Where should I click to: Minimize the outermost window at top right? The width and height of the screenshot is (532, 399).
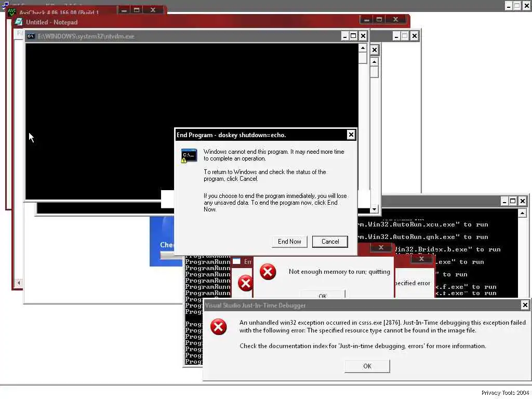coord(508,6)
